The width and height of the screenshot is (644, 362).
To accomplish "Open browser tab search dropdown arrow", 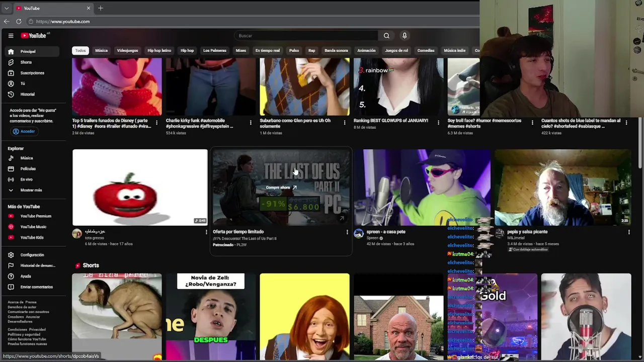I will coord(7,8).
